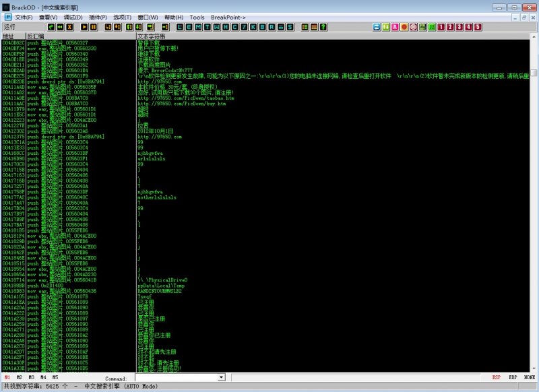Click the red circle record icon
This screenshot has width=539, height=392.
(404, 27)
